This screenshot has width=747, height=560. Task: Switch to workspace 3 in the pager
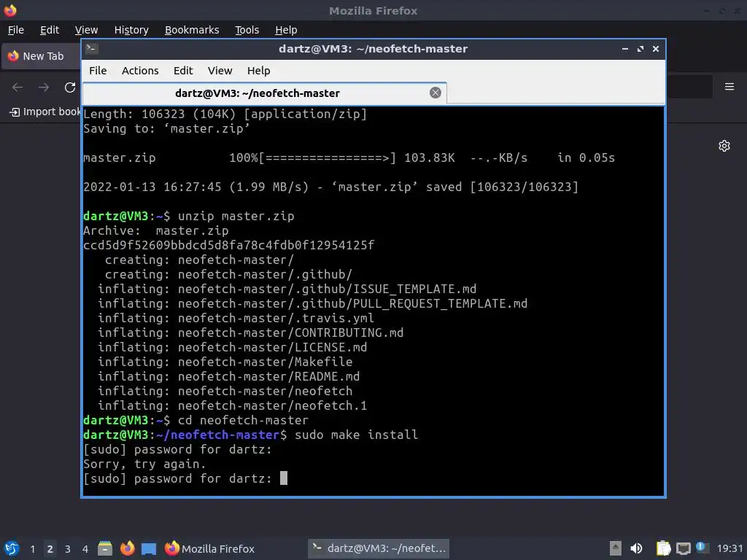pyautogui.click(x=68, y=549)
